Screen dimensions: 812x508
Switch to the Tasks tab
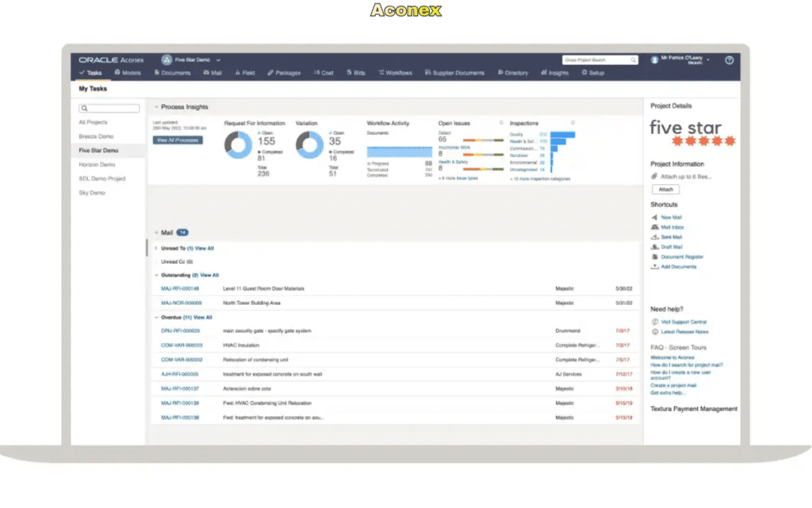pos(93,73)
